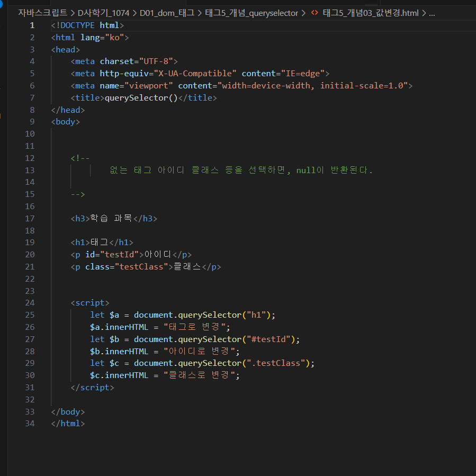This screenshot has width=476, height=476.
Task: Select line number 1 in the gutter
Action: pyautogui.click(x=32, y=25)
